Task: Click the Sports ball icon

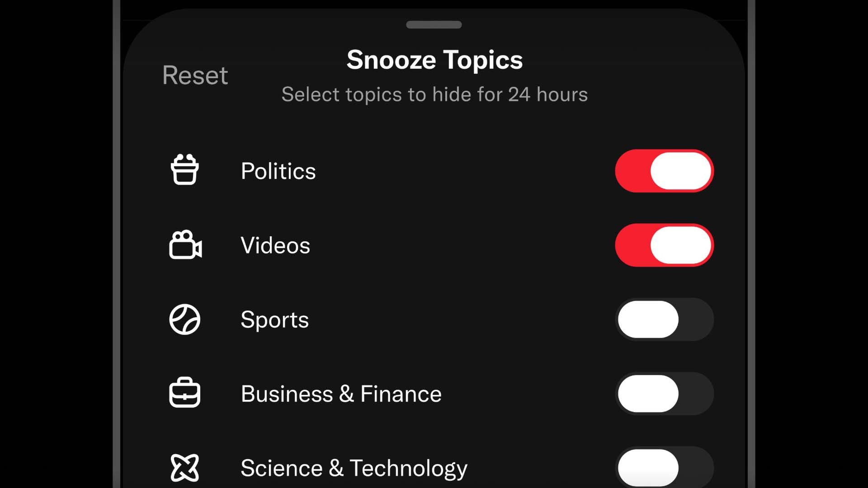Action: pyautogui.click(x=184, y=319)
